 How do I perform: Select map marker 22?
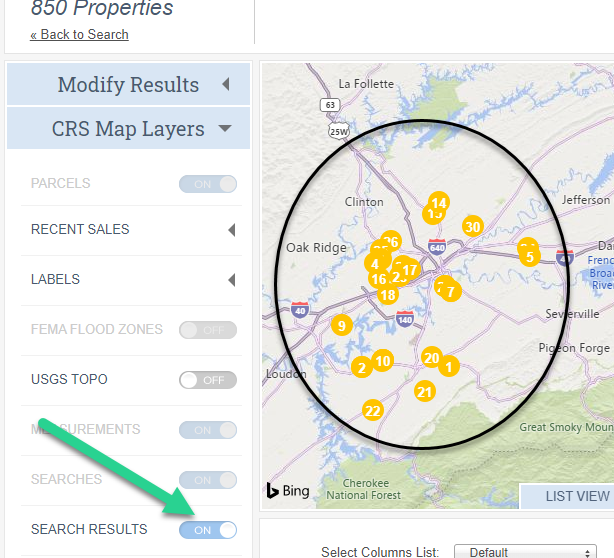click(x=373, y=410)
